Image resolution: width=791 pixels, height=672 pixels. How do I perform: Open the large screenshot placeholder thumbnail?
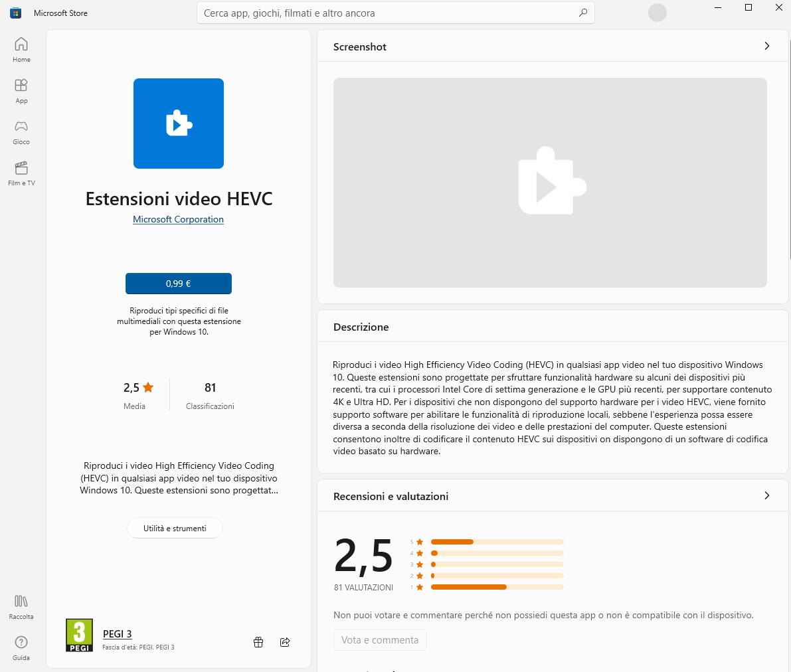click(550, 183)
